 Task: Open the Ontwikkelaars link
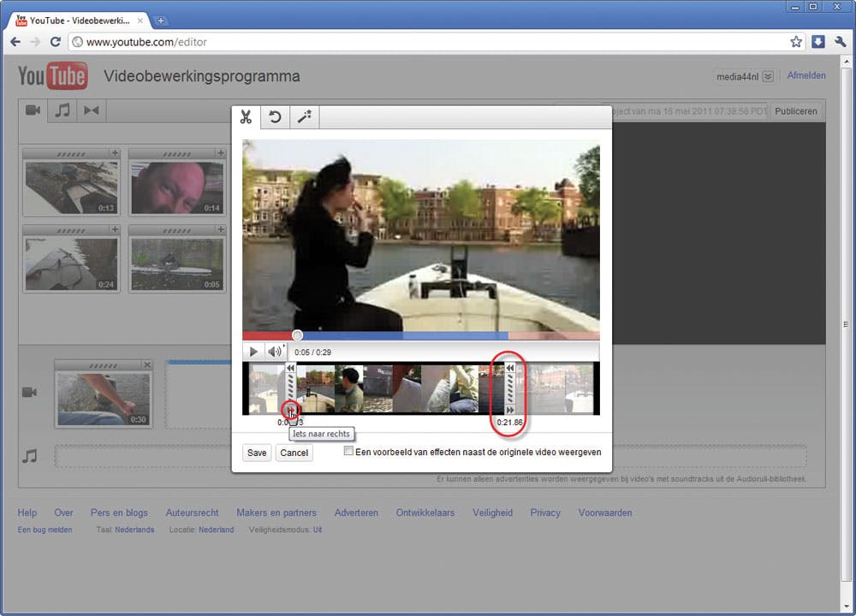point(425,512)
